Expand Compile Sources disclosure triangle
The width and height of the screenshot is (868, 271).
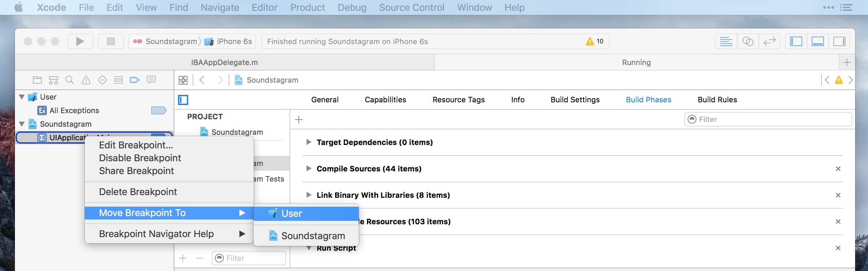point(309,168)
